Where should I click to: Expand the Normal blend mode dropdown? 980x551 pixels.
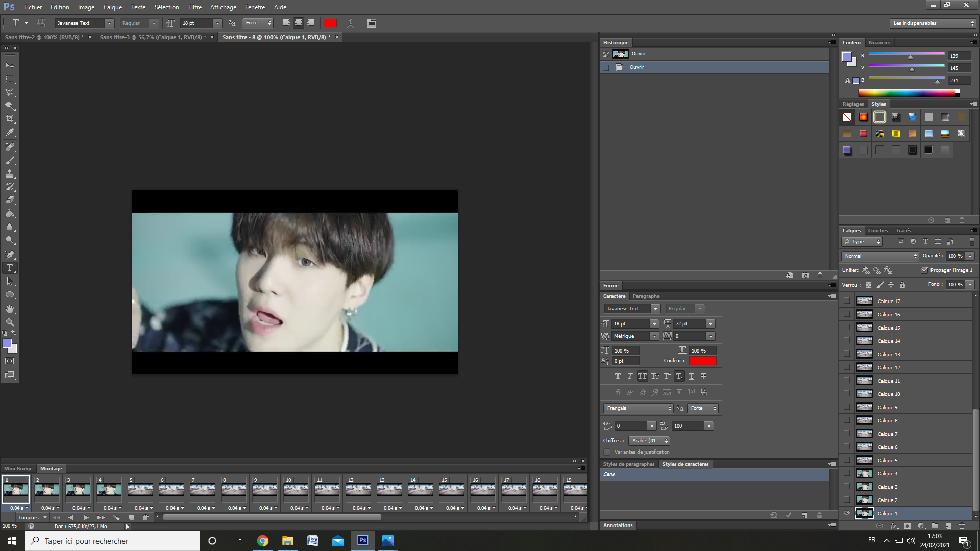(x=880, y=256)
